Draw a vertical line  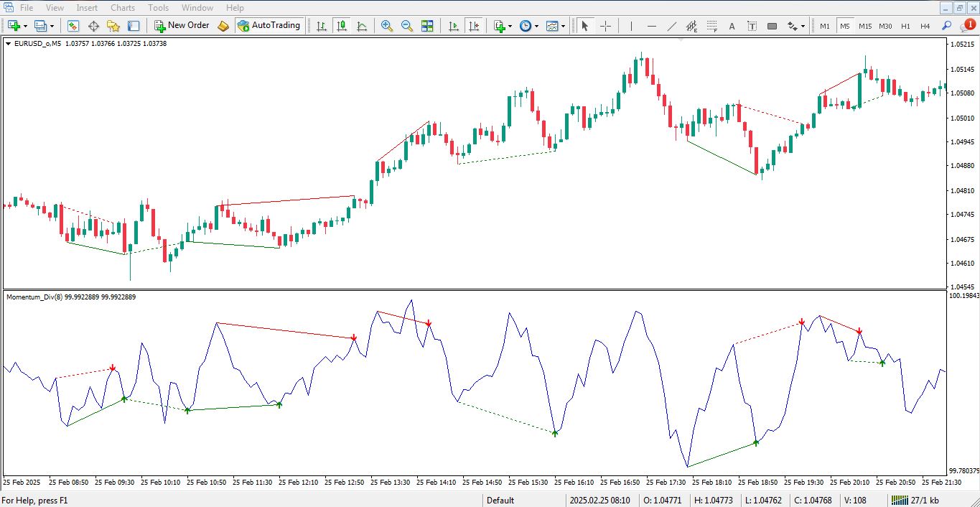coord(631,26)
